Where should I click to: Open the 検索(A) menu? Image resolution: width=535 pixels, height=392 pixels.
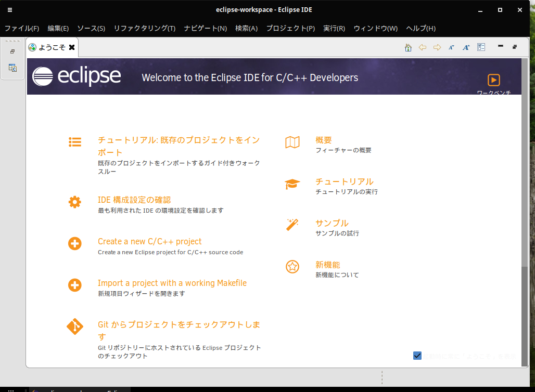click(246, 28)
